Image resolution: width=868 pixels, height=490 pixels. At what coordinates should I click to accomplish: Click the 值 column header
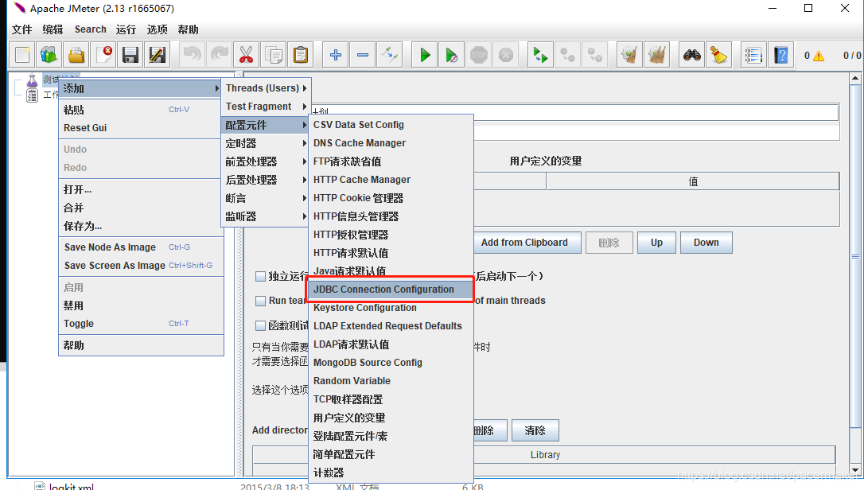tap(692, 181)
